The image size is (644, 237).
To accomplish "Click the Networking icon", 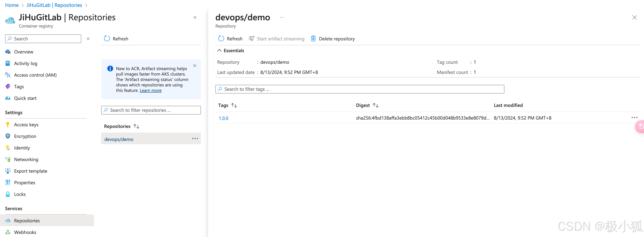I will click(8, 159).
